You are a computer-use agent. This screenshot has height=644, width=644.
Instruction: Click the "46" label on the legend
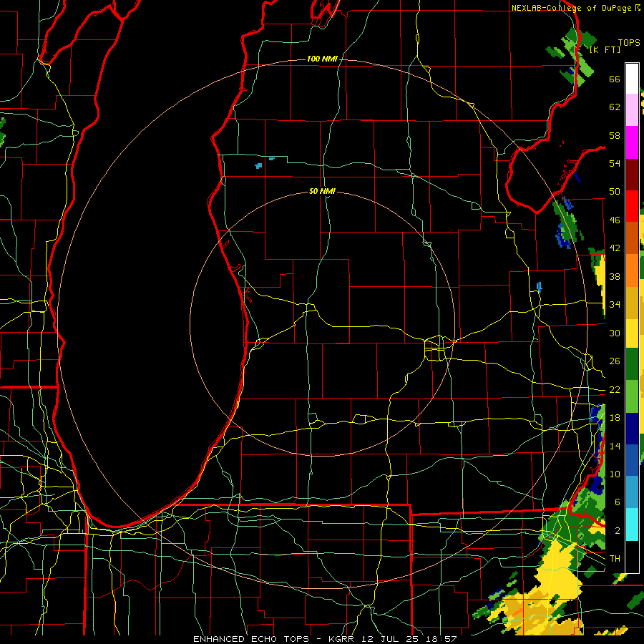point(615,220)
